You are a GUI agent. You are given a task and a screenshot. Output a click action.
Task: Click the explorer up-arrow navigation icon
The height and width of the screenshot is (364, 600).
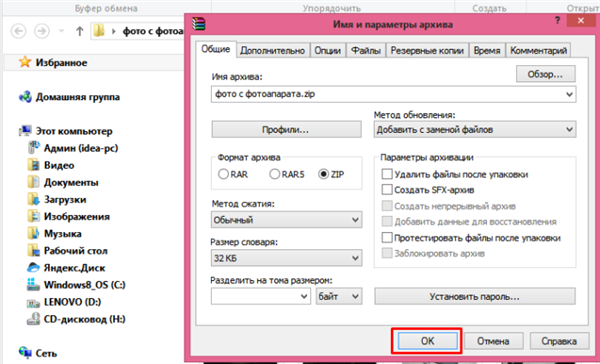(x=80, y=31)
